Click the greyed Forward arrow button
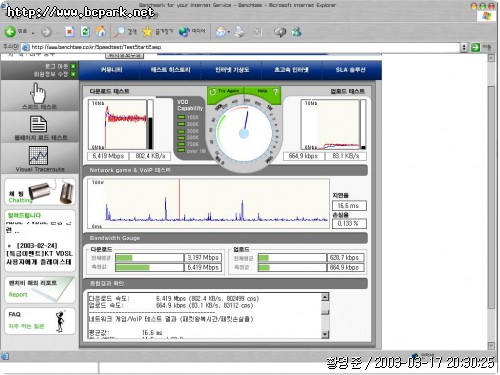The width and height of the screenshot is (500, 375). pyautogui.click(x=46, y=32)
